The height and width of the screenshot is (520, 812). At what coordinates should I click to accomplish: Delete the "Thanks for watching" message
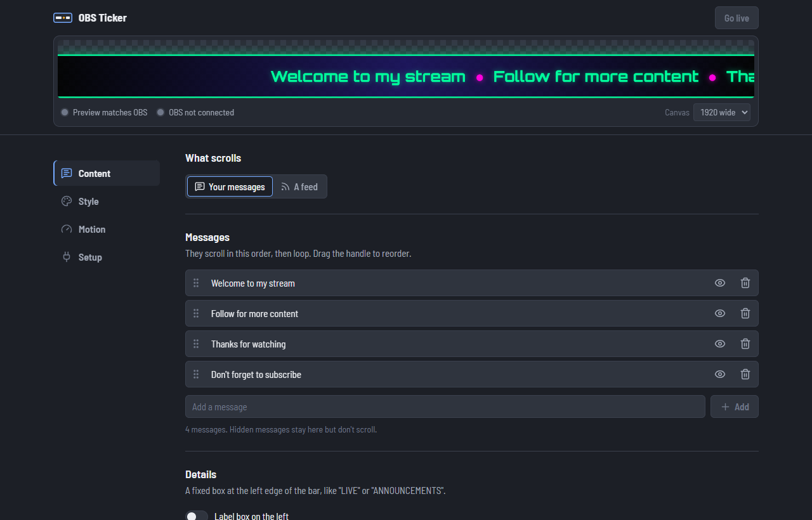coord(745,344)
